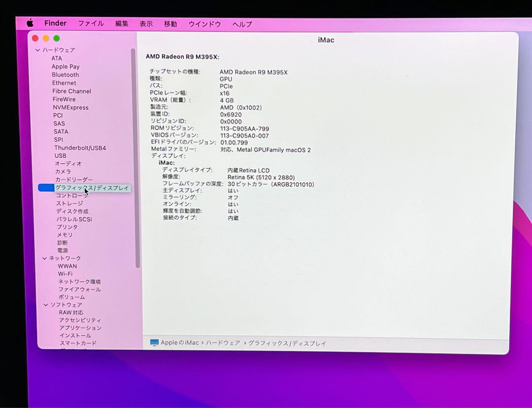Open the Apple menu

coord(30,23)
